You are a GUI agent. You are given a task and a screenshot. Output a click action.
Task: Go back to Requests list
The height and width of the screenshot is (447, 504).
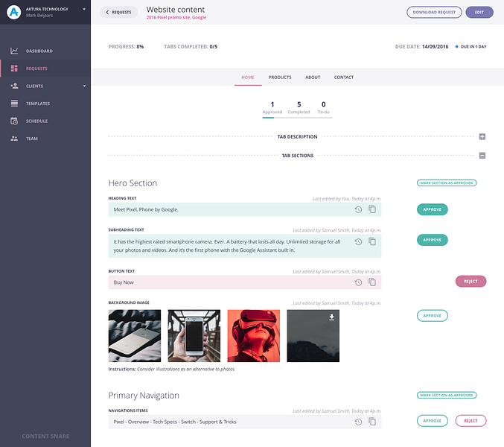(118, 12)
